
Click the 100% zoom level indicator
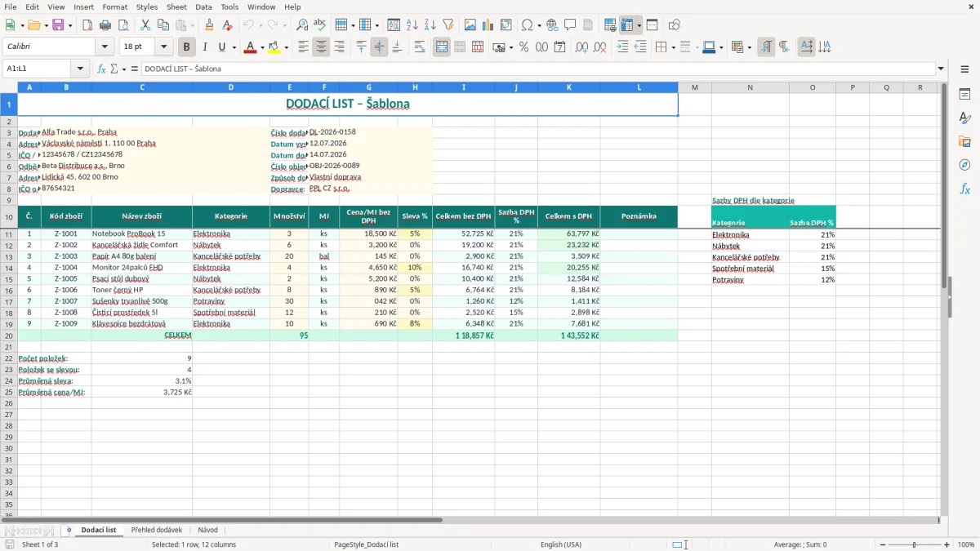966,544
